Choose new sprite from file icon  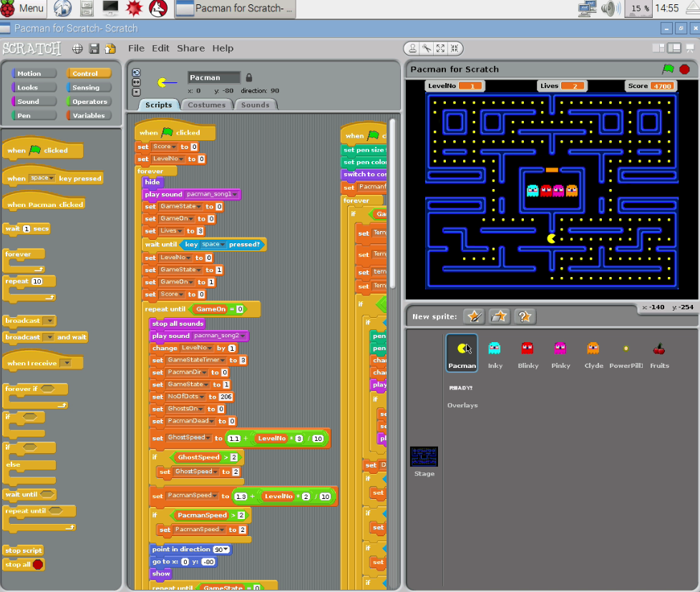(x=499, y=316)
